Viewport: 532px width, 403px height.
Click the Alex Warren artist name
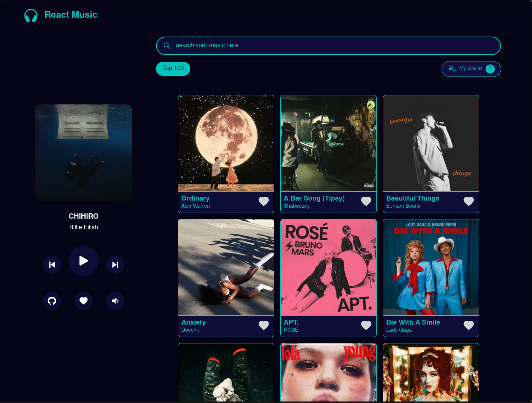pos(196,206)
